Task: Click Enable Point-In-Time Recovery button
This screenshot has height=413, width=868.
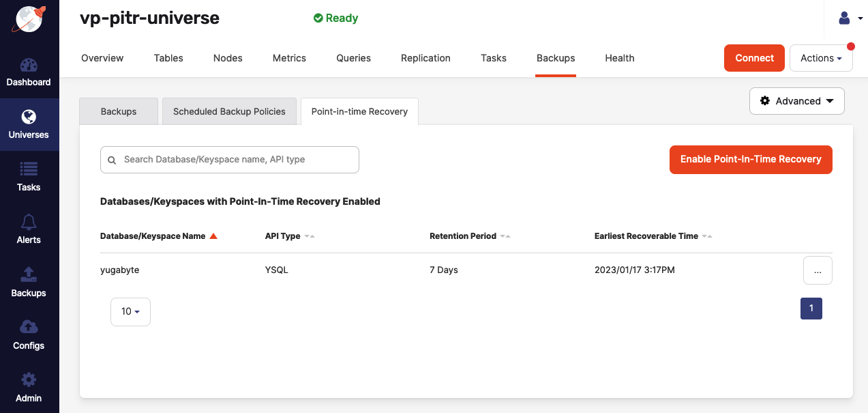Action: pos(751,160)
